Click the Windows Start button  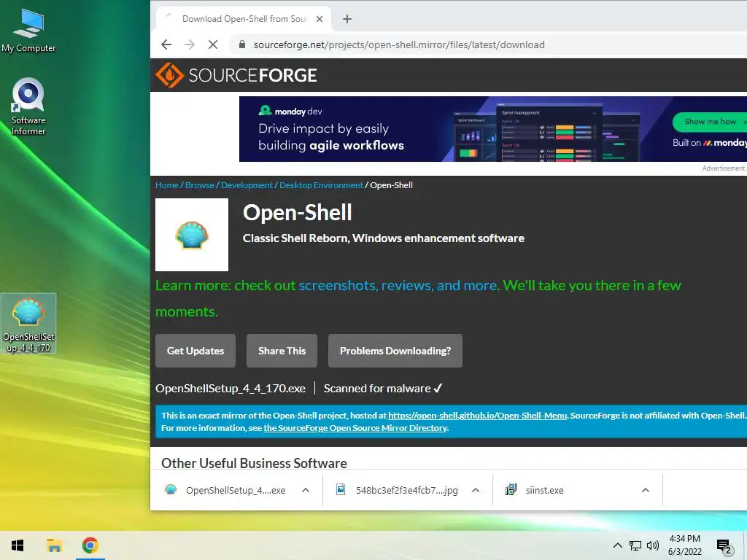(18, 545)
